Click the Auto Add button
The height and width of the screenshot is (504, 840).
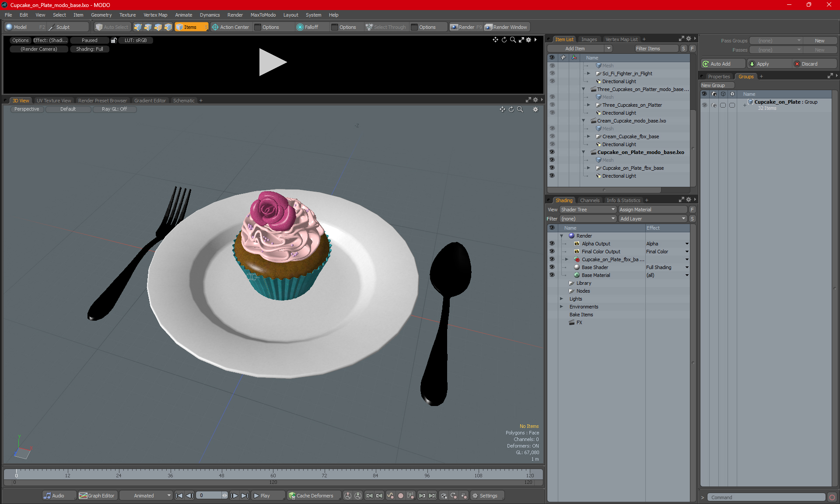[x=723, y=64]
